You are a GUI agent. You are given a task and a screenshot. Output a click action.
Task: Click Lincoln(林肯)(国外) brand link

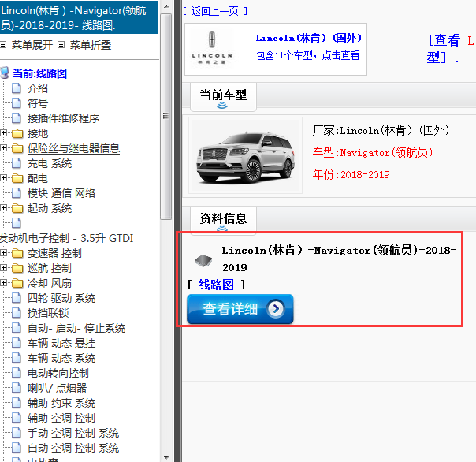coord(309,38)
